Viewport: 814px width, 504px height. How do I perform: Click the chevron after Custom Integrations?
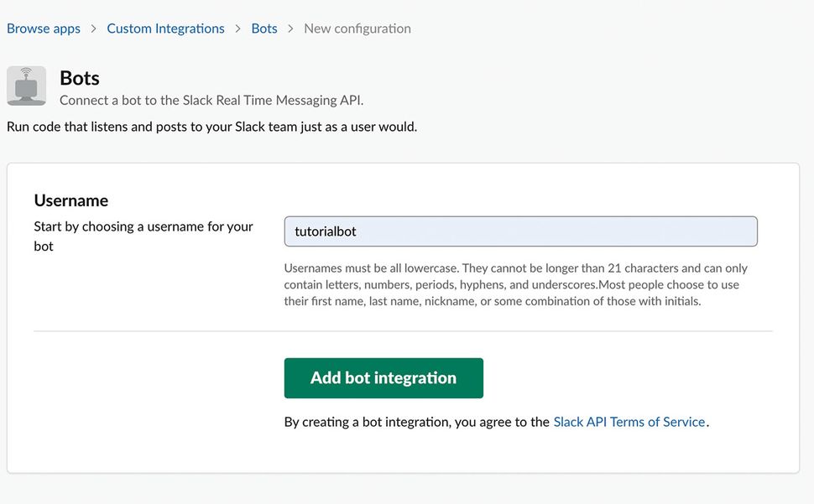click(x=237, y=28)
